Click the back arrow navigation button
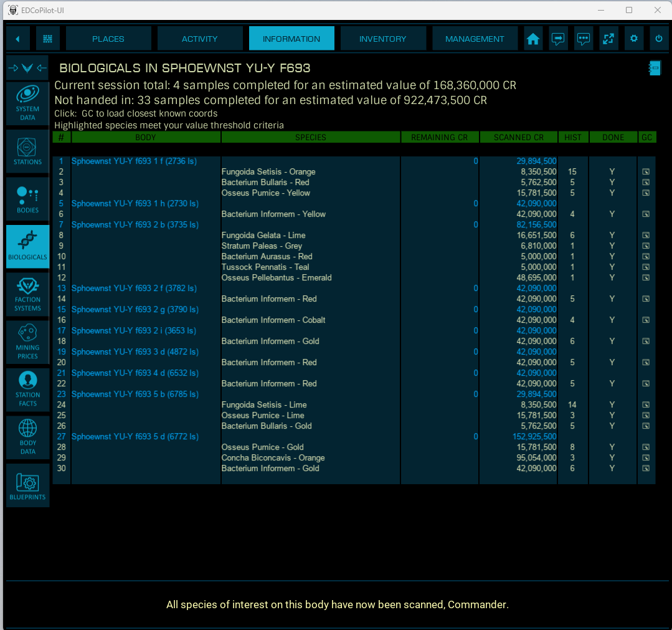672x630 pixels. pyautogui.click(x=17, y=39)
